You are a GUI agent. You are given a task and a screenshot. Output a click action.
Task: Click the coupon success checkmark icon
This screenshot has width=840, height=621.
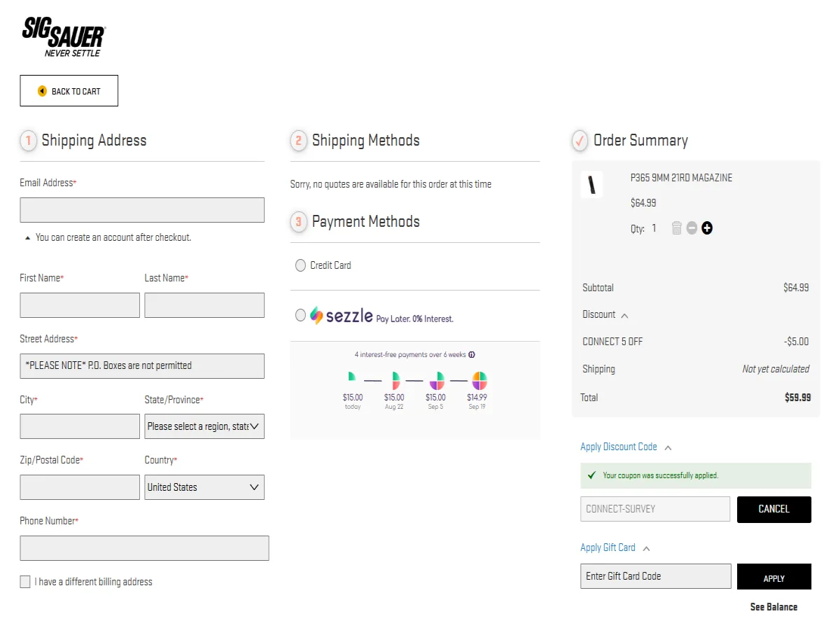point(592,475)
